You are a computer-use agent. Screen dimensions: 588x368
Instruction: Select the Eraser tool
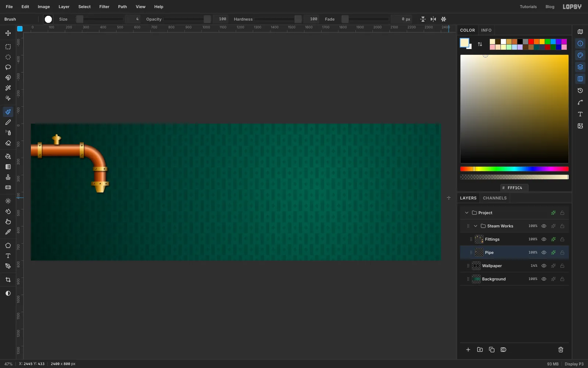8,143
